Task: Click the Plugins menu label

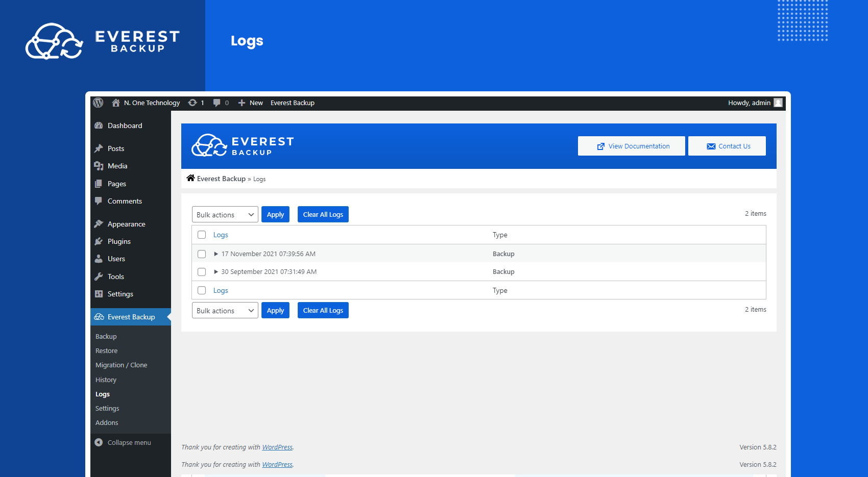Action: tap(119, 241)
